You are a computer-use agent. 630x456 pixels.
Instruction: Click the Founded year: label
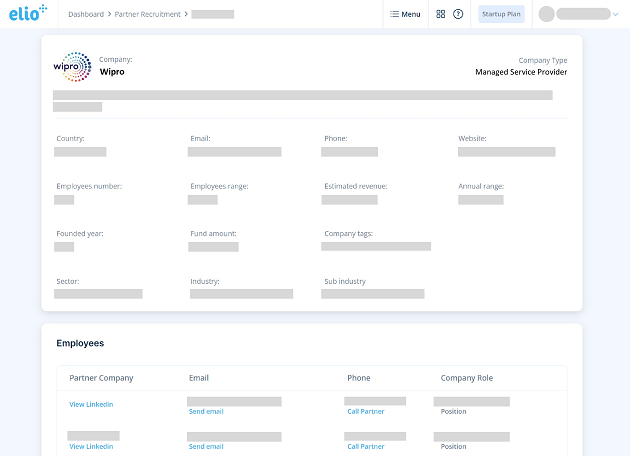pyautogui.click(x=80, y=233)
